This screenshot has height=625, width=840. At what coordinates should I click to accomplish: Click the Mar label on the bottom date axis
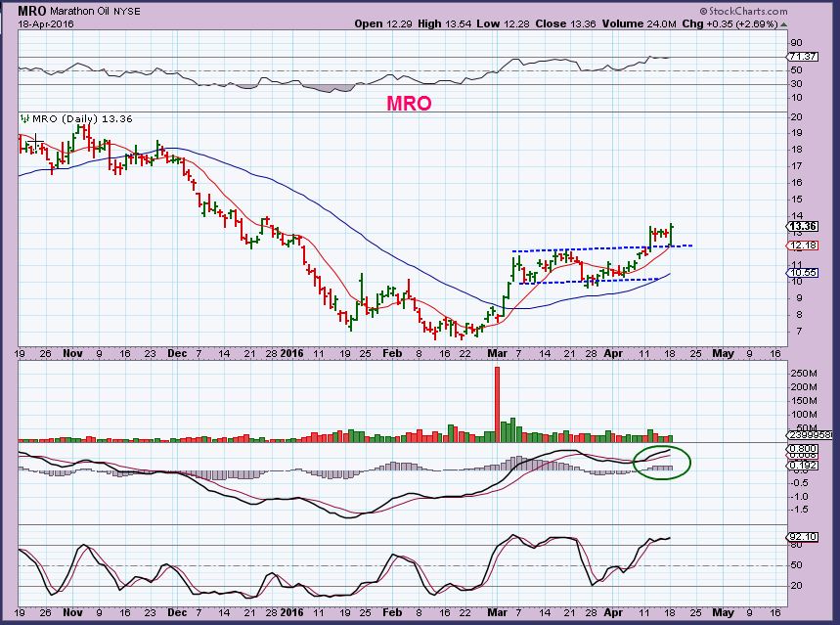498,612
